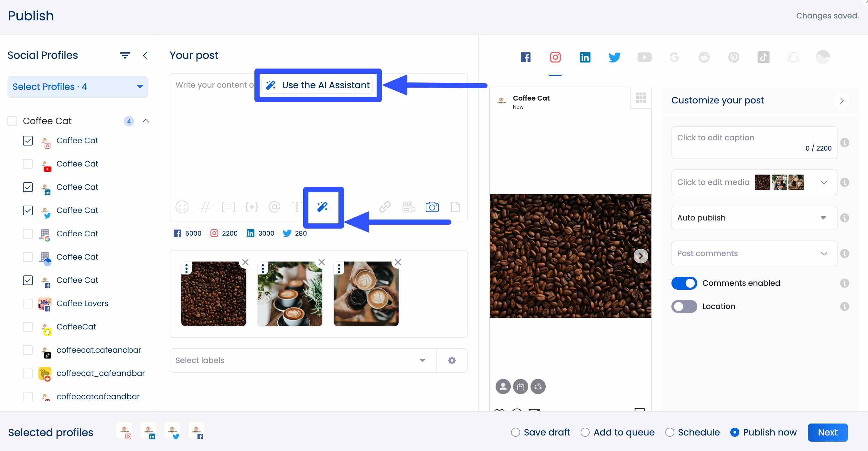Open the Auto publish dropdown
The height and width of the screenshot is (451, 868).
point(754,218)
